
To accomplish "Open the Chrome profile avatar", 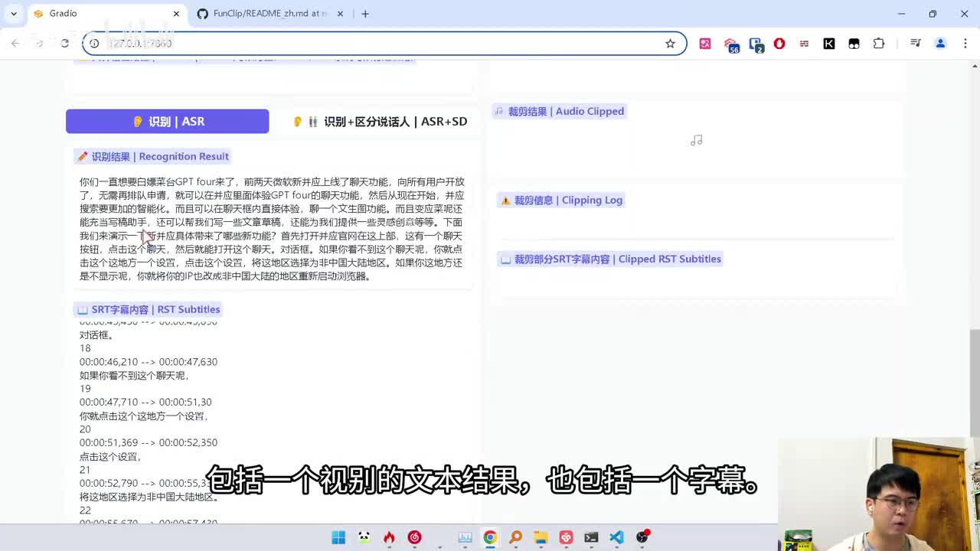I will [x=940, y=44].
